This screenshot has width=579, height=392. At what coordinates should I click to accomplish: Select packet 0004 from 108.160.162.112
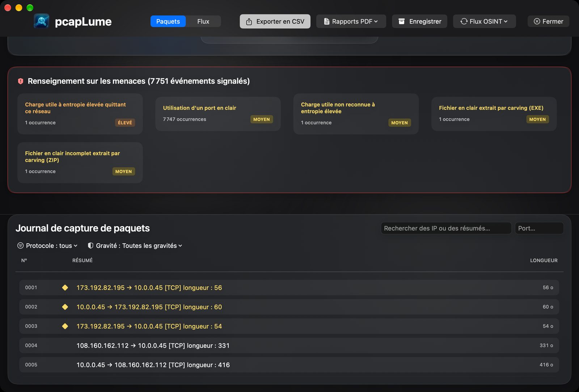tap(289, 346)
